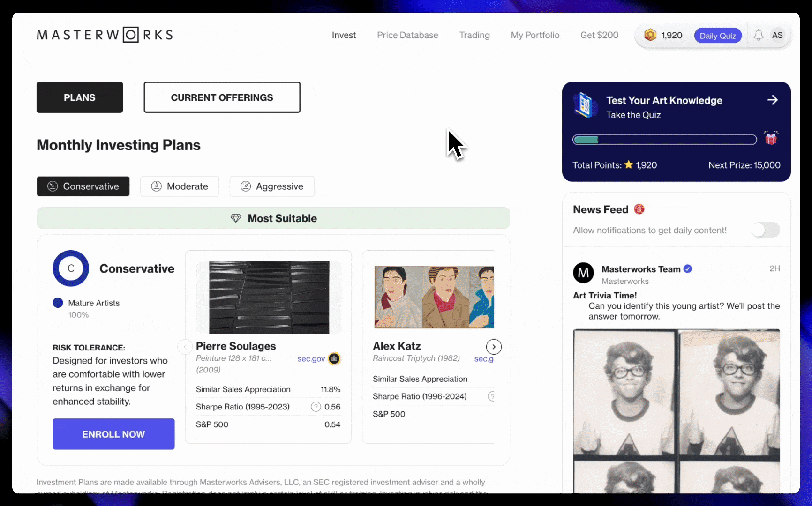Open sec.gov link for Alex Katz

click(x=484, y=358)
